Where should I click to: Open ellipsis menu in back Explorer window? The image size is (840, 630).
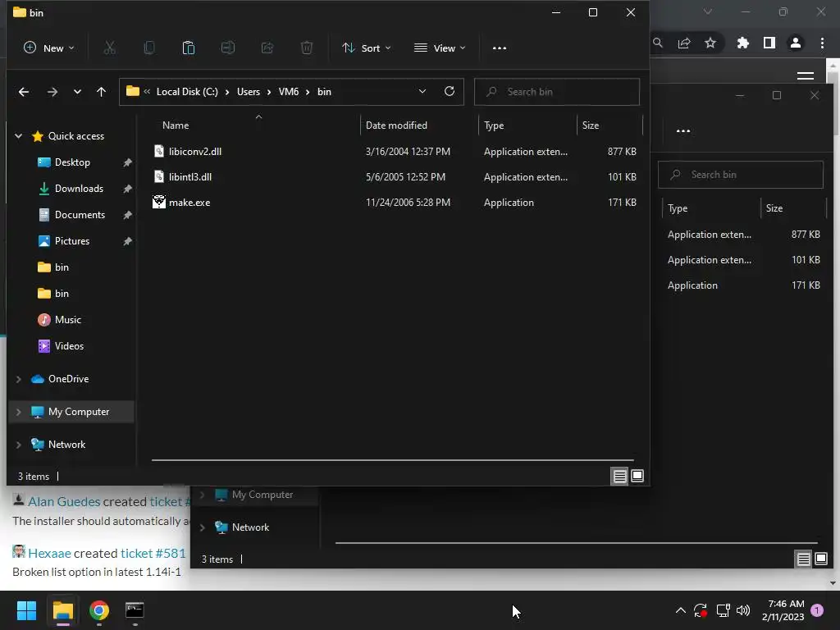pyautogui.click(x=683, y=130)
